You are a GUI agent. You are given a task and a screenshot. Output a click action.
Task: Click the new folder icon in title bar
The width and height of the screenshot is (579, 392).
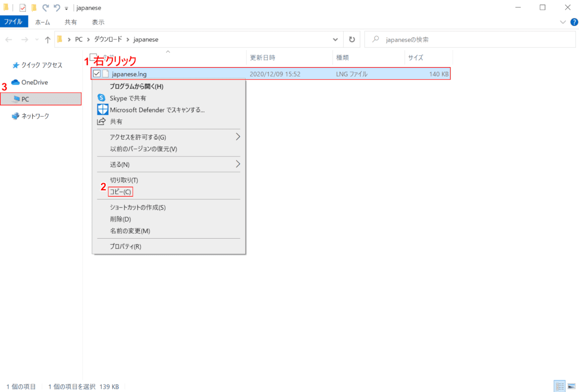pos(34,8)
